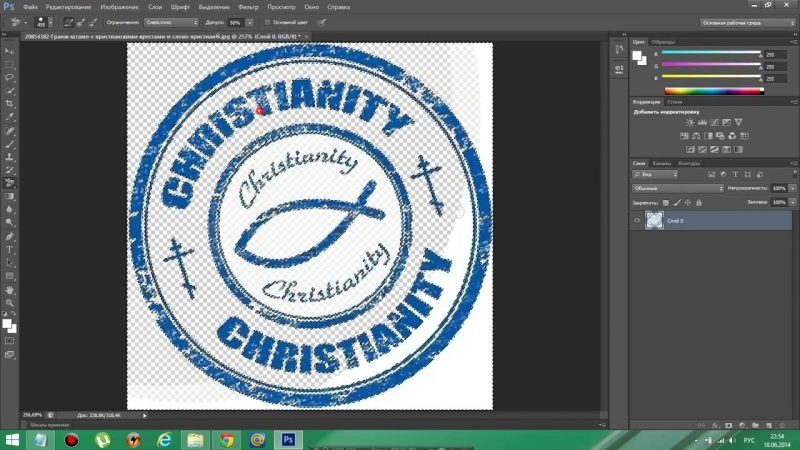Add a Vibrance adjustment
800x450 pixels.
tap(738, 122)
